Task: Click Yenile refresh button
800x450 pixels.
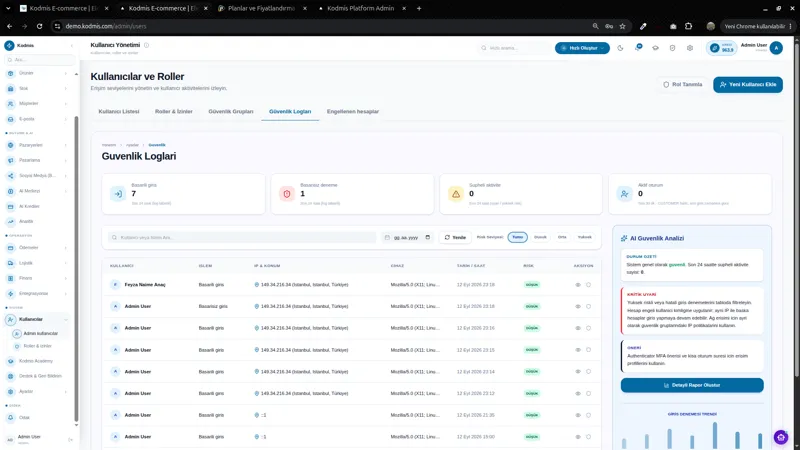Action: coord(455,237)
